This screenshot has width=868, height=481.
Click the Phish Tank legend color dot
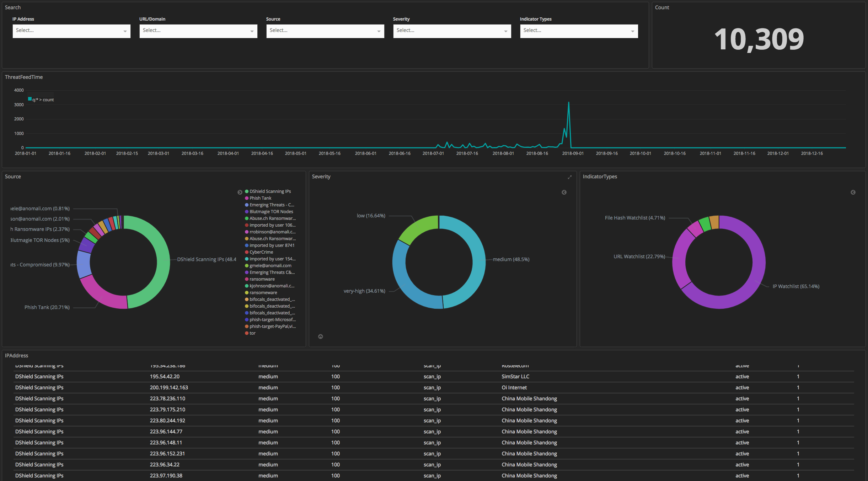247,198
